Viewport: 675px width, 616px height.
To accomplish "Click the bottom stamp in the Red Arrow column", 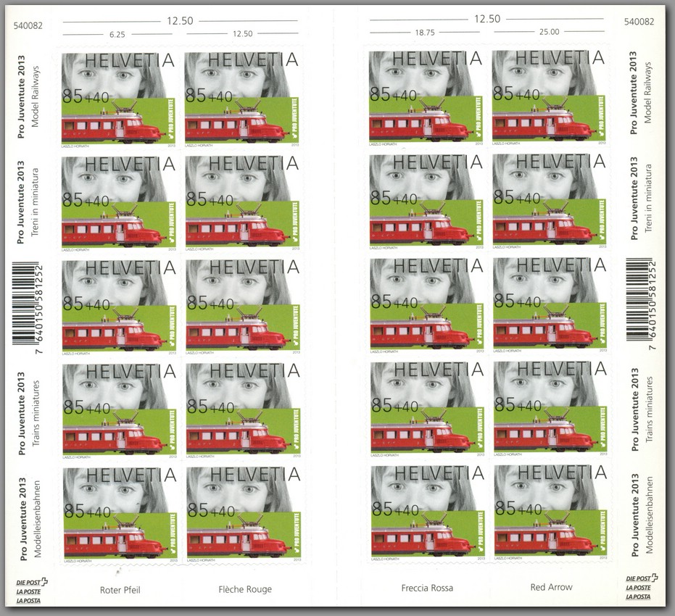I will (550, 512).
